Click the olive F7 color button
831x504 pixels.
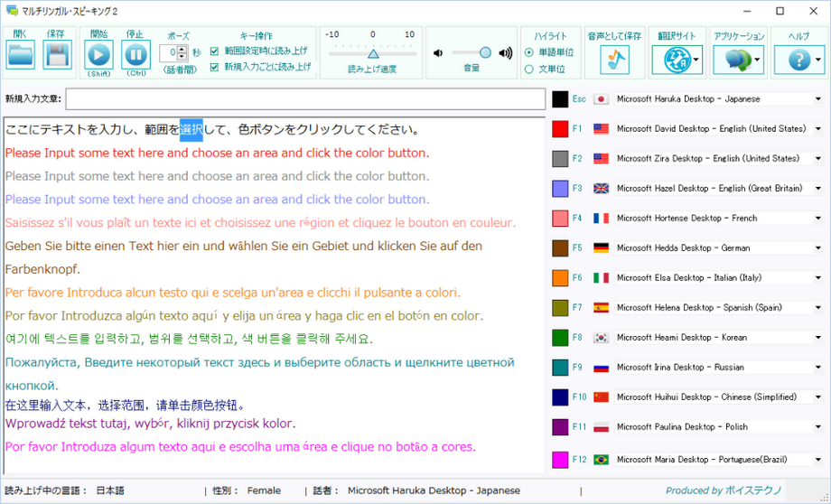coord(560,307)
